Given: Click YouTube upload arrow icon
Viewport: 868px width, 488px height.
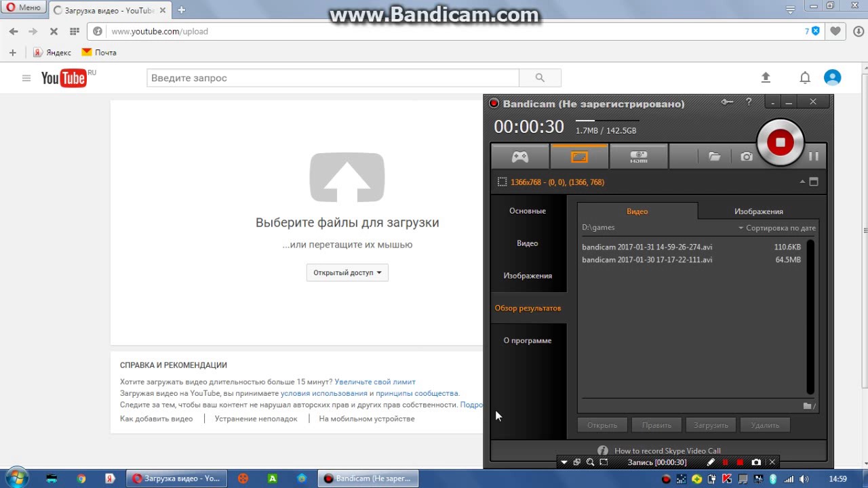Looking at the screenshot, I should [x=766, y=78].
